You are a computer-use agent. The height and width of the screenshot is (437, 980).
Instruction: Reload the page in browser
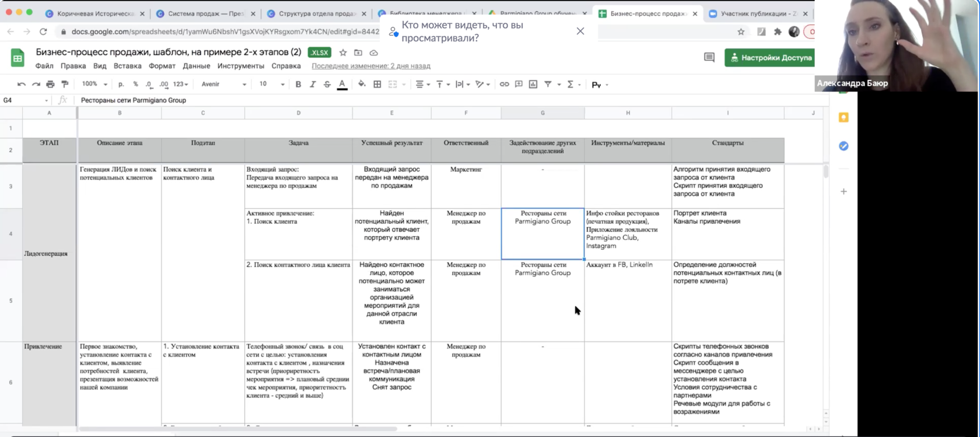(43, 32)
